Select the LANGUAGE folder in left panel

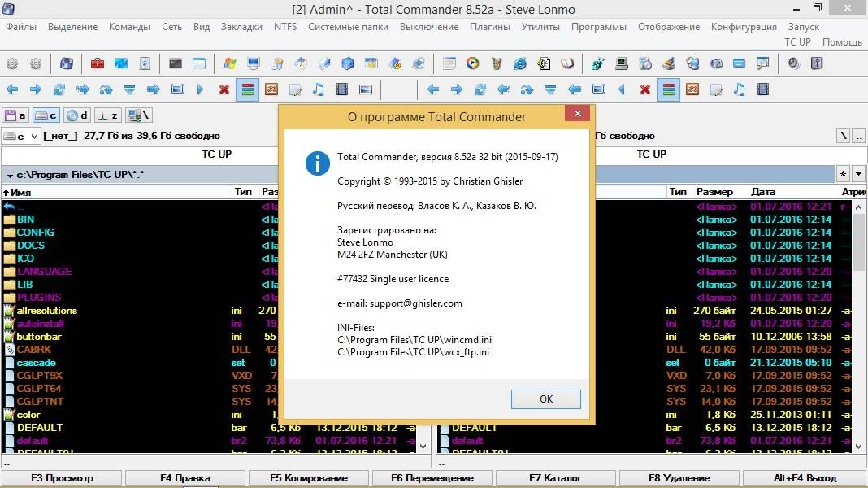click(44, 271)
